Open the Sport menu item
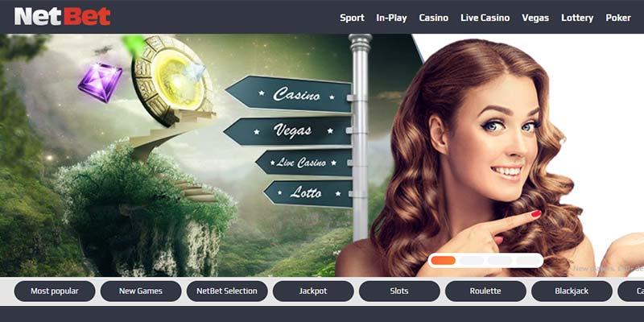Viewport: 644px width, 322px height. pos(352,18)
